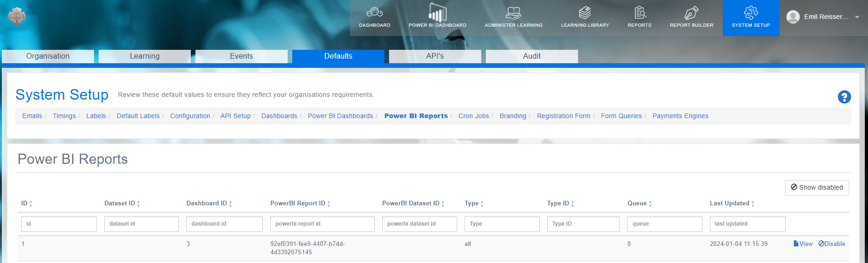Screen dimensions: 868x263
Task: Open the Power BI Dashboards link
Action: click(x=341, y=116)
